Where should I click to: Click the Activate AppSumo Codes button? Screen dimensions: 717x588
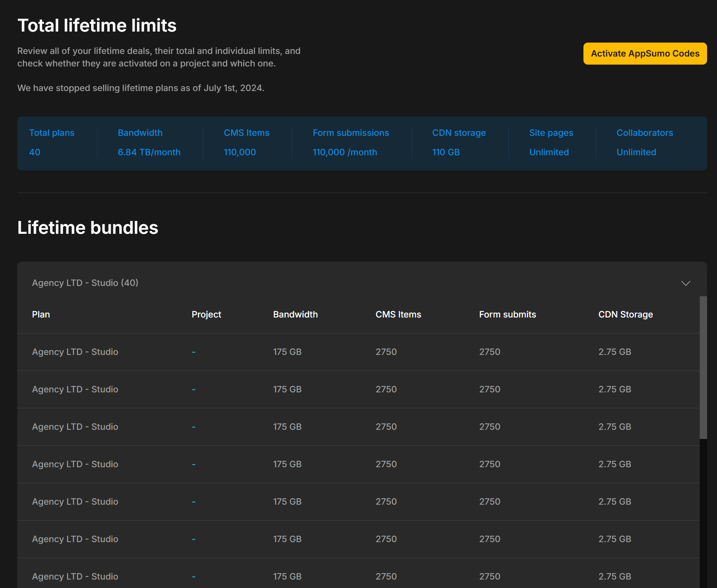tap(645, 54)
